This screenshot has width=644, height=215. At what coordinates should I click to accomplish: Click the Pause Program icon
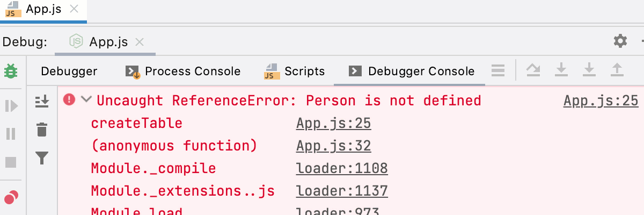[x=11, y=133]
